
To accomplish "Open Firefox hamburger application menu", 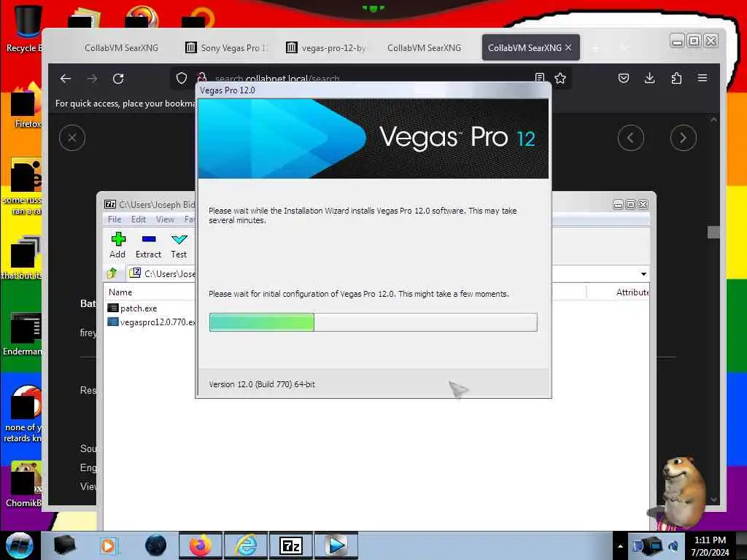I will coord(703,77).
